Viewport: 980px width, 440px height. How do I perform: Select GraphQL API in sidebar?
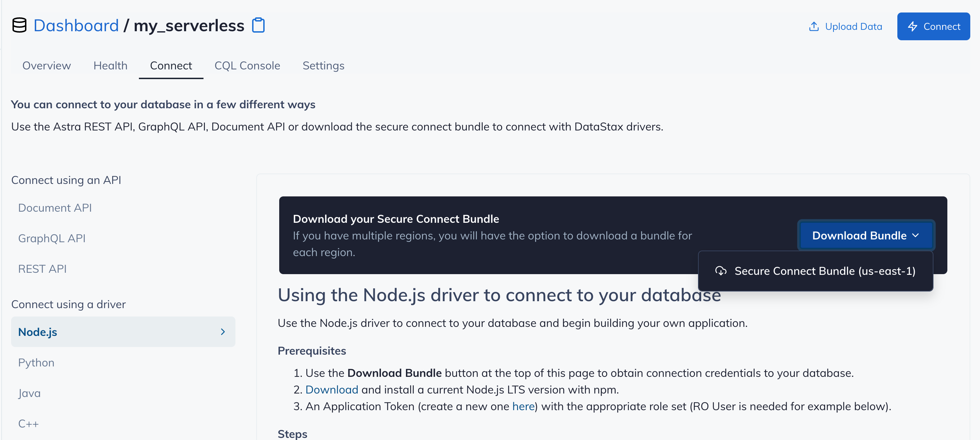[x=52, y=238]
